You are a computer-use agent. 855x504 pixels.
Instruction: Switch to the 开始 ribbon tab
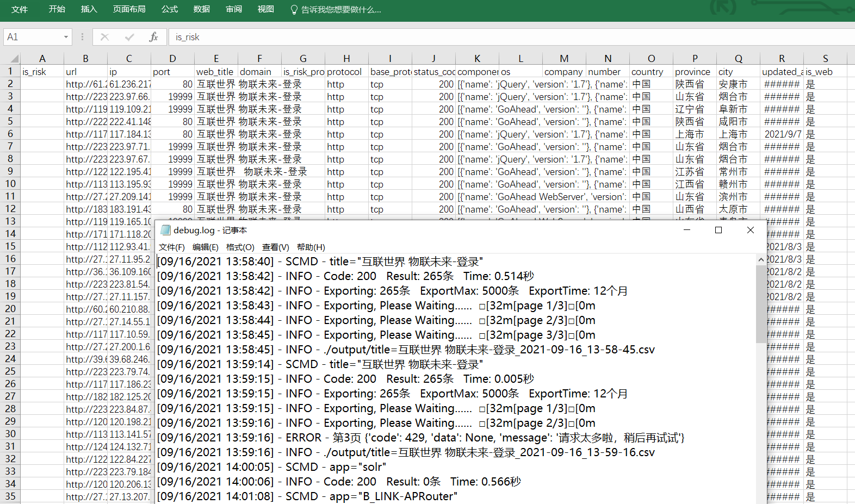(57, 9)
